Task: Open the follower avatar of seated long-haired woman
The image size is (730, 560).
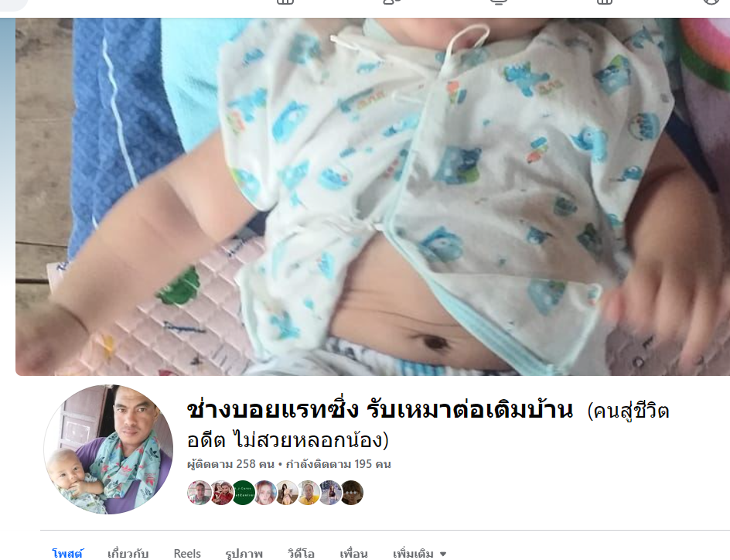Action: click(x=287, y=493)
